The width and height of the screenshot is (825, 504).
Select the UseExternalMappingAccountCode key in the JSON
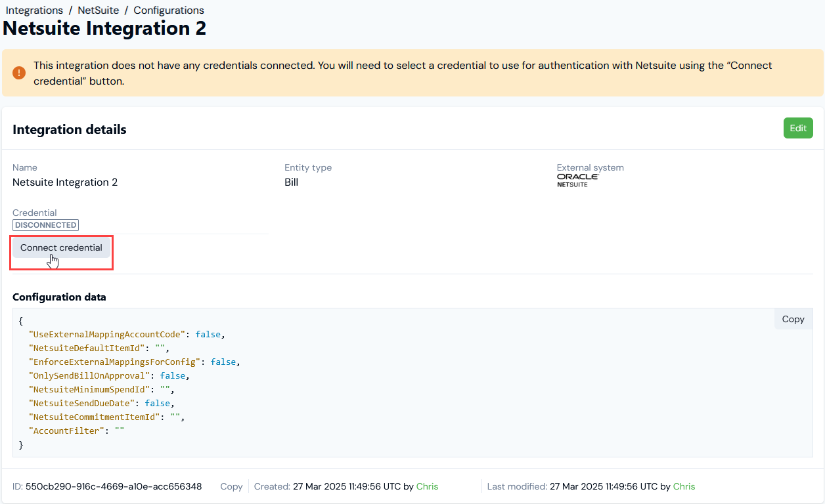pyautogui.click(x=107, y=334)
